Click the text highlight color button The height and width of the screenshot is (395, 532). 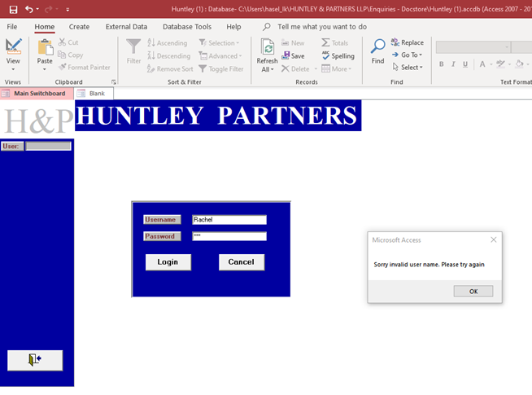point(500,64)
